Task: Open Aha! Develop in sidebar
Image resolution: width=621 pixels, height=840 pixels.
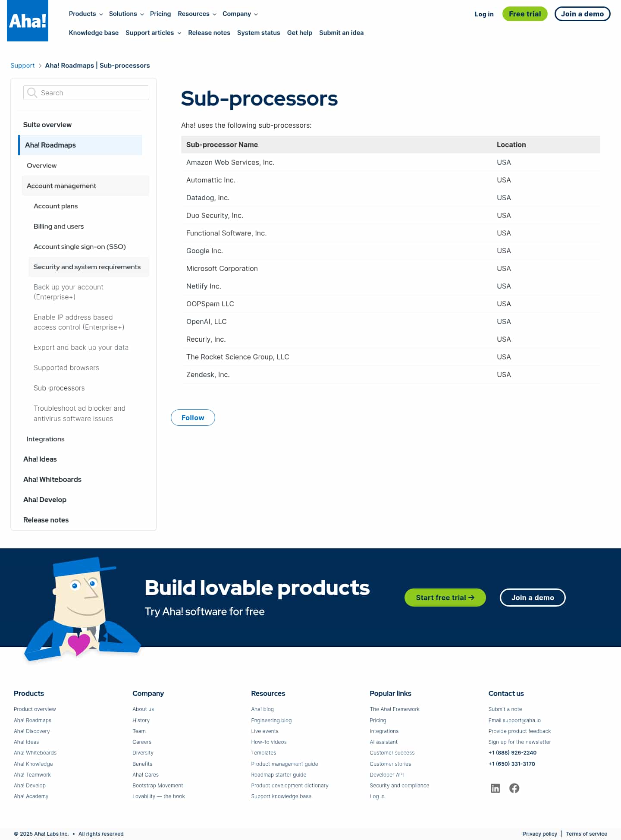Action: point(45,500)
